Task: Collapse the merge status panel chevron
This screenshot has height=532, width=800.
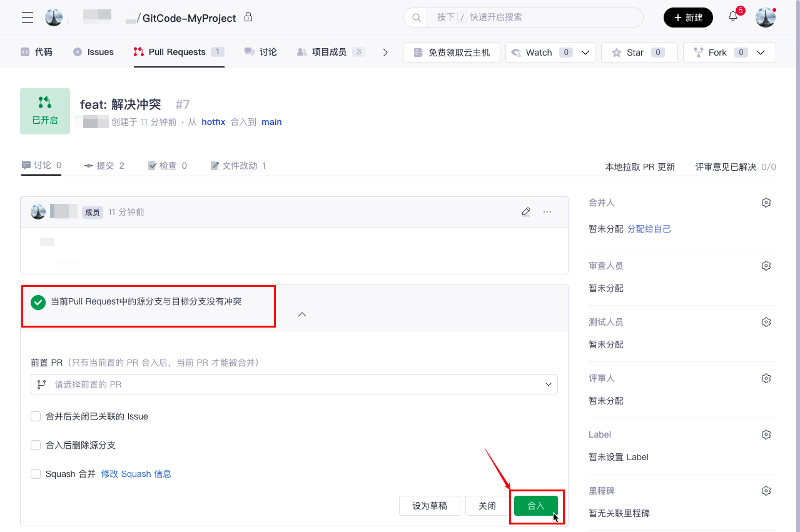Action: 302,314
